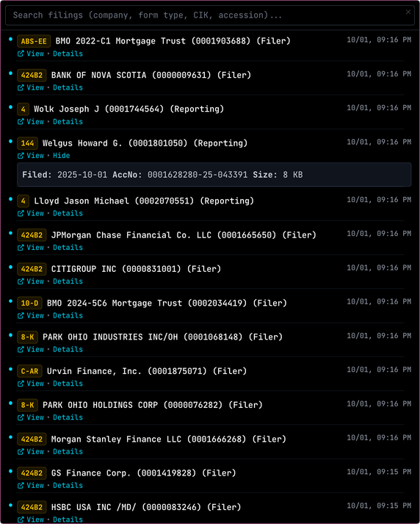This screenshot has height=524, width=420.
Task: Select the Urvin Finance, Inc. filing title
Action: click(147, 371)
